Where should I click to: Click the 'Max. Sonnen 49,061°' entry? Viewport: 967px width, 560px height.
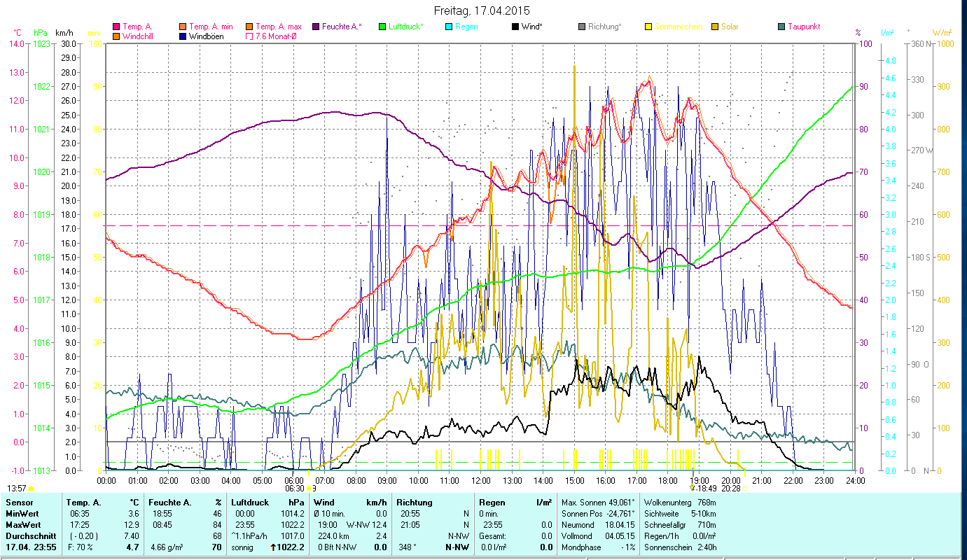(x=598, y=503)
